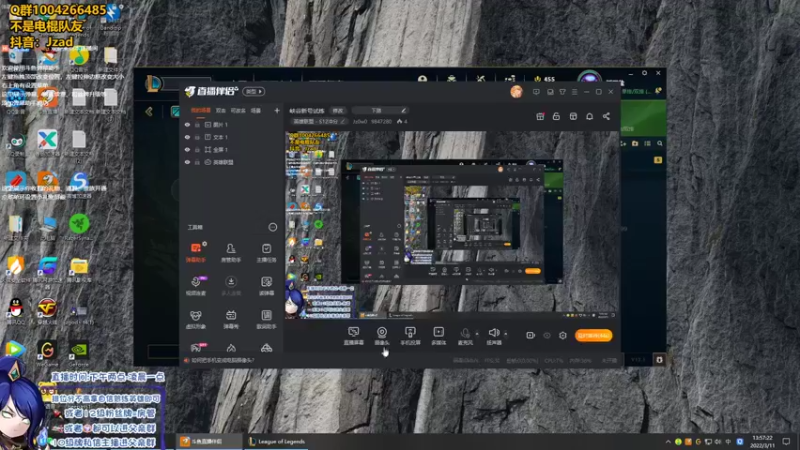800x450 pixels.
Task: Edit the stream subtitle field with pencil
Action: point(380,111)
